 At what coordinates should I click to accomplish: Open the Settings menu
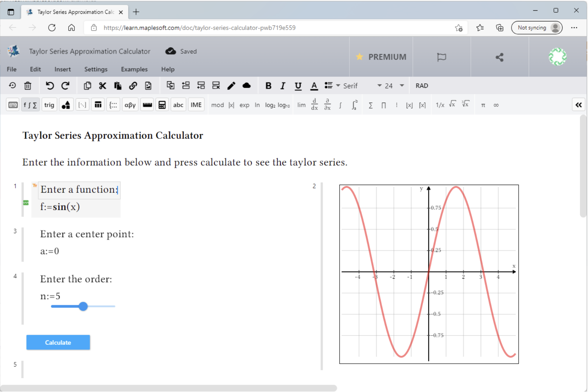96,69
